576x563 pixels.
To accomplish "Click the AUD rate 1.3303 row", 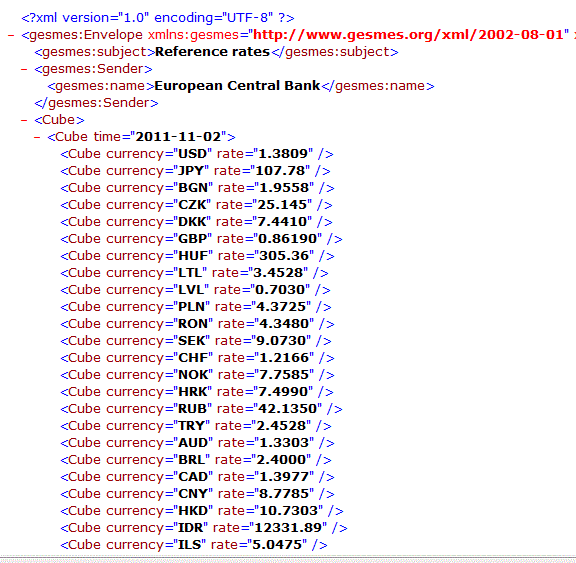I will click(x=197, y=443).
